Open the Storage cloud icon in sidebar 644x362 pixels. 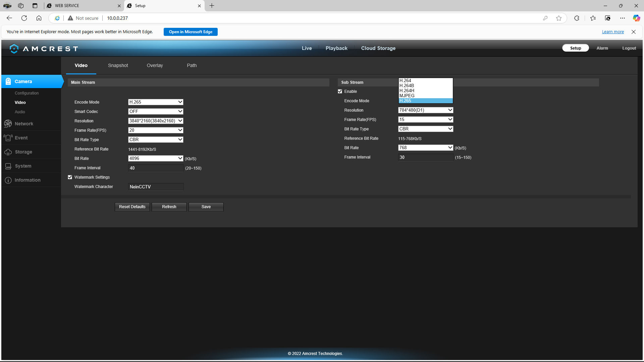(x=8, y=152)
